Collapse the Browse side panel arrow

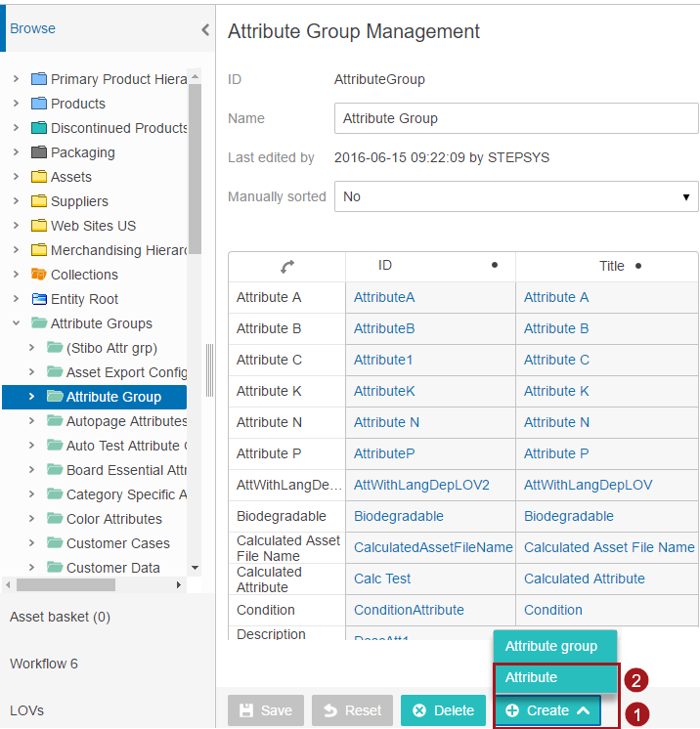[x=205, y=29]
